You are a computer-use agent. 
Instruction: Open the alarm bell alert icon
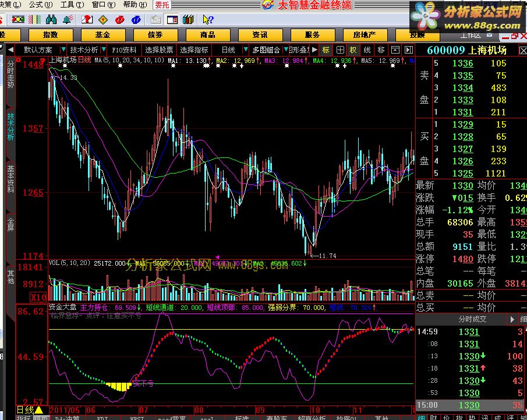[68, 19]
